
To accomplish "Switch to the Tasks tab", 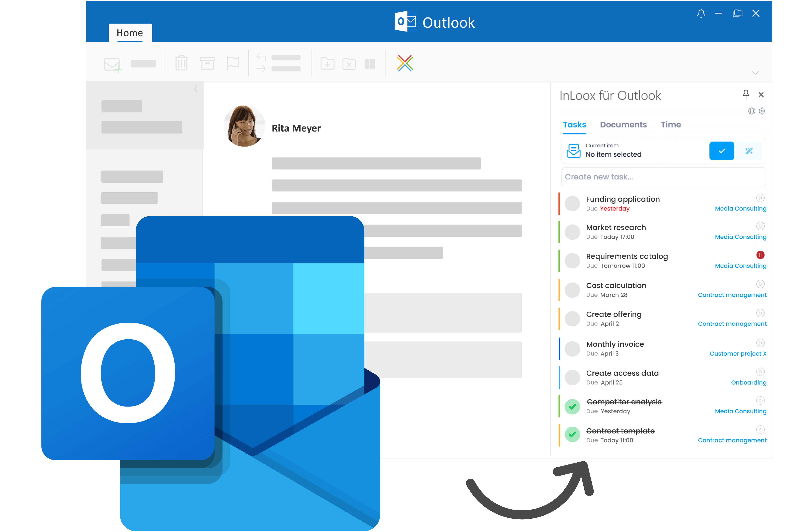I will (x=574, y=124).
